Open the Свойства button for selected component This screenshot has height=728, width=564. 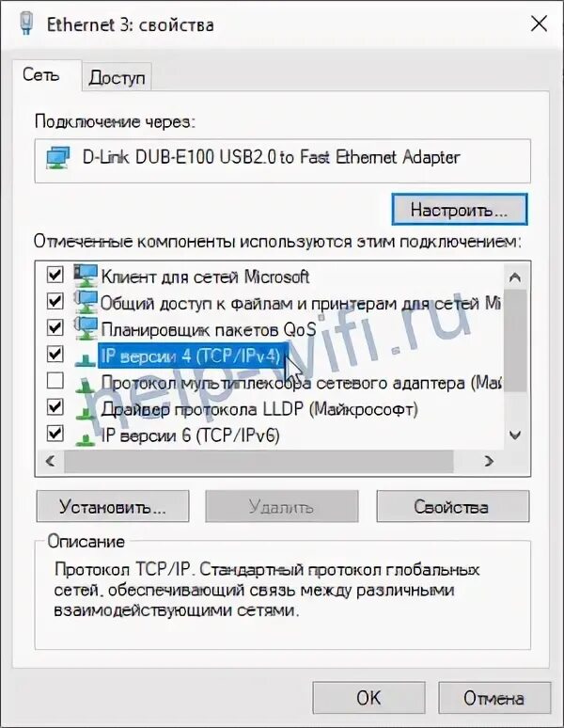pyautogui.click(x=452, y=507)
